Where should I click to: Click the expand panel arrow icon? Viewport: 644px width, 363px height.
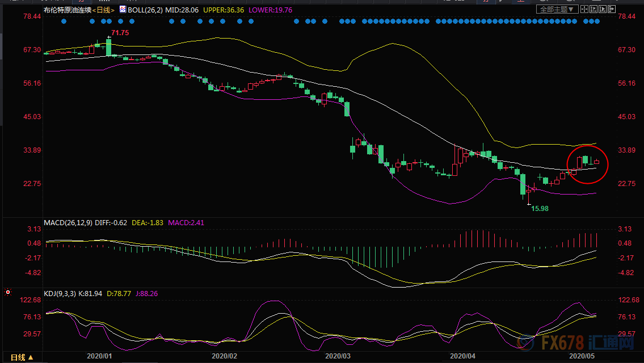point(612,9)
